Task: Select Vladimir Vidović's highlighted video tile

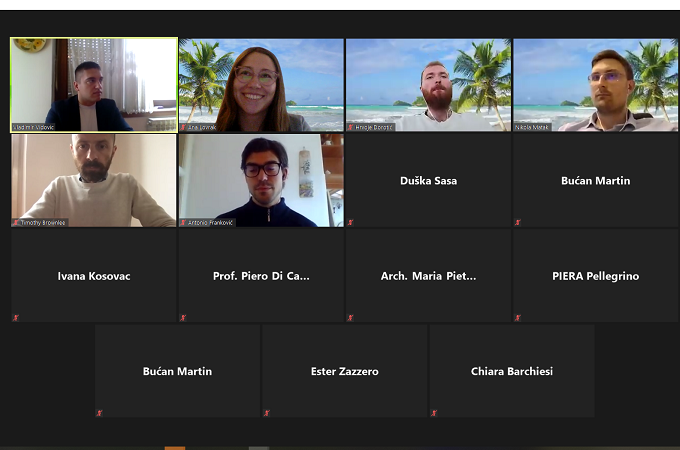Action: (94, 85)
